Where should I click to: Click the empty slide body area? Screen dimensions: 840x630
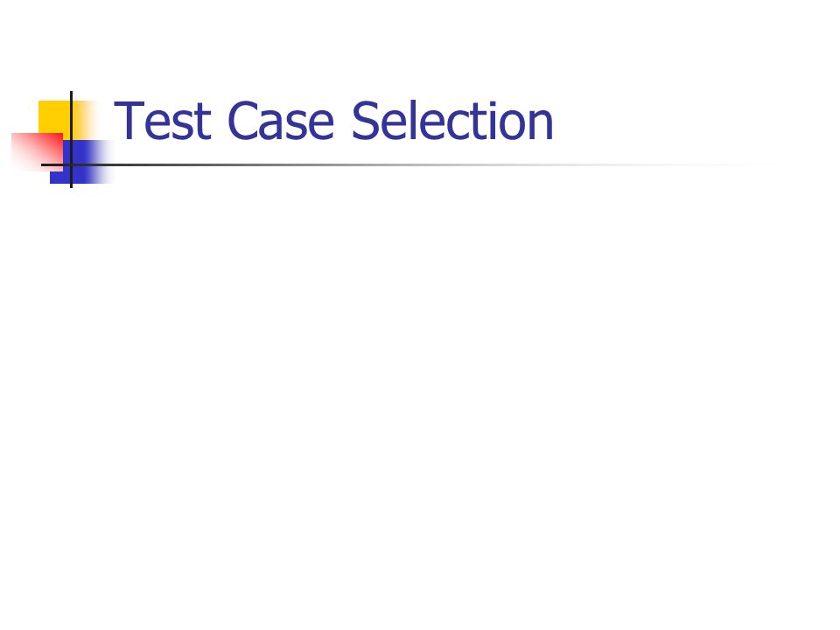[420, 396]
